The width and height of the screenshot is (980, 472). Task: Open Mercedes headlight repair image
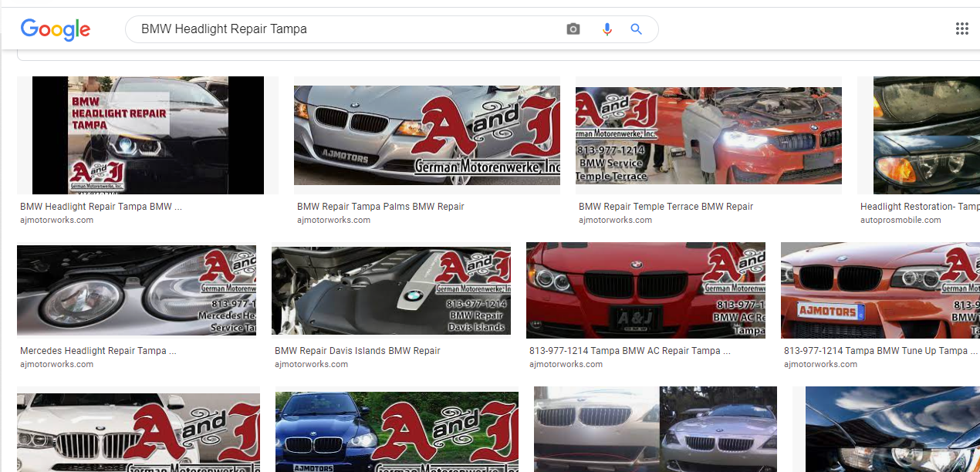coord(137,291)
